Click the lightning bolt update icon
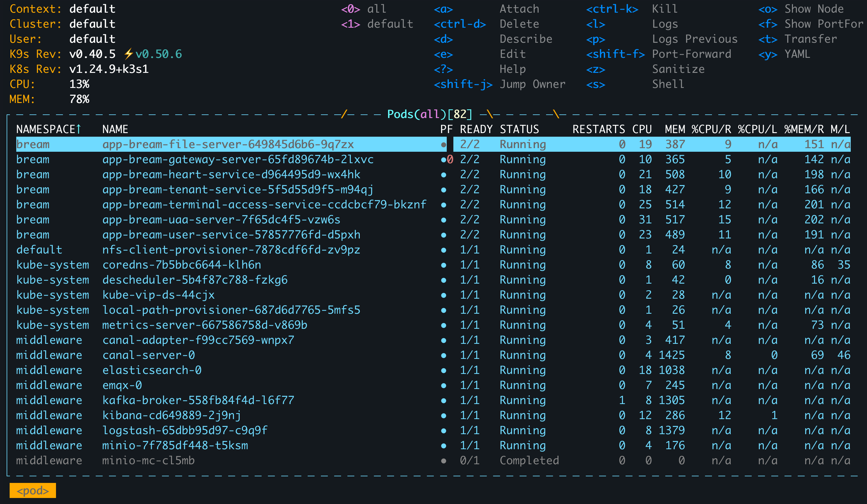The width and height of the screenshot is (867, 504). point(129,54)
